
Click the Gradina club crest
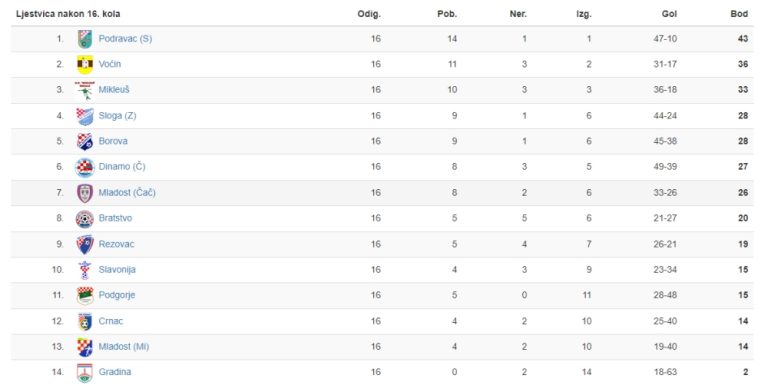(85, 372)
